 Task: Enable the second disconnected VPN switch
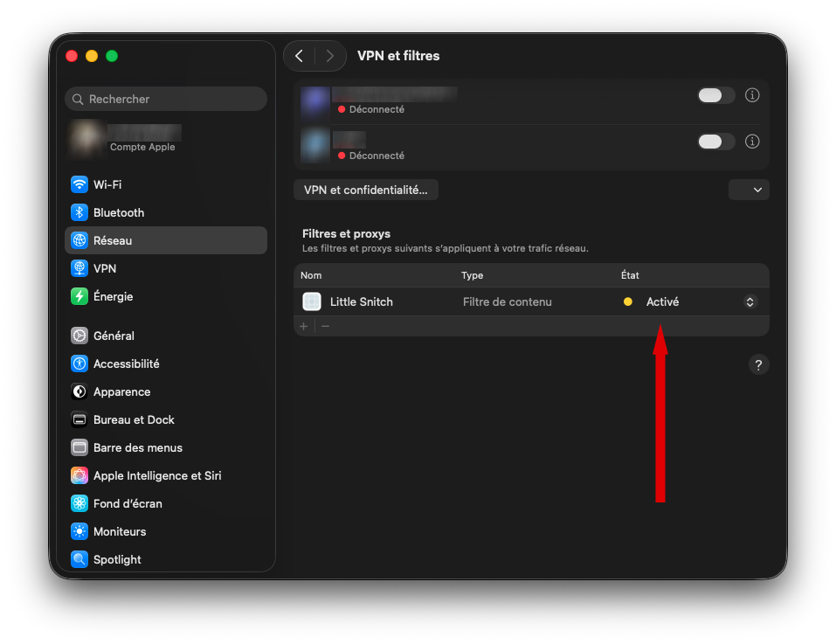click(715, 142)
